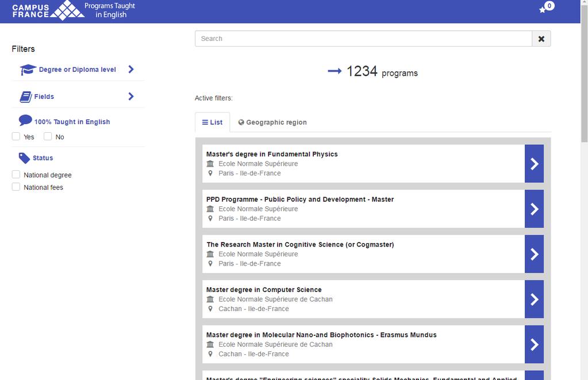Open Molecular Nano-and Biophotonics Erasmus Mundus title

point(321,335)
